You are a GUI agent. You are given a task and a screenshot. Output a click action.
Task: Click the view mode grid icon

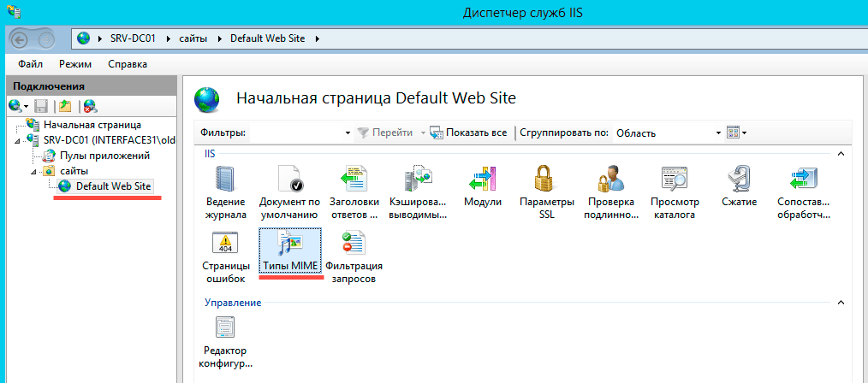[733, 133]
